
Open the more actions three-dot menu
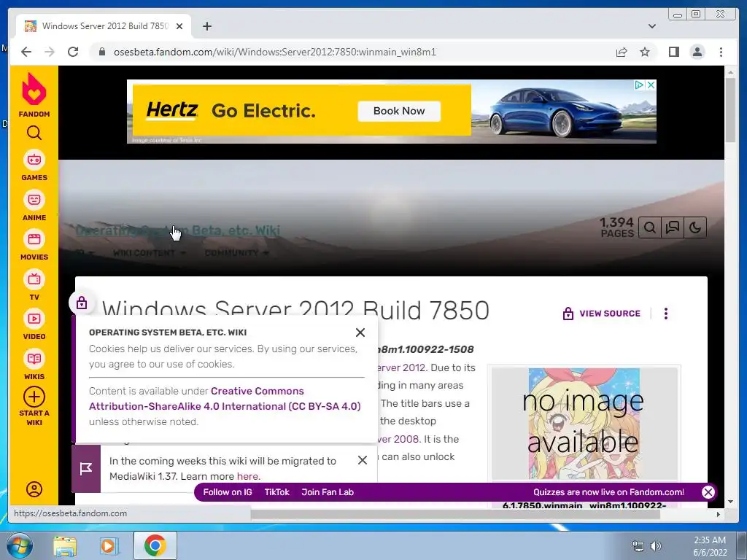pos(666,314)
